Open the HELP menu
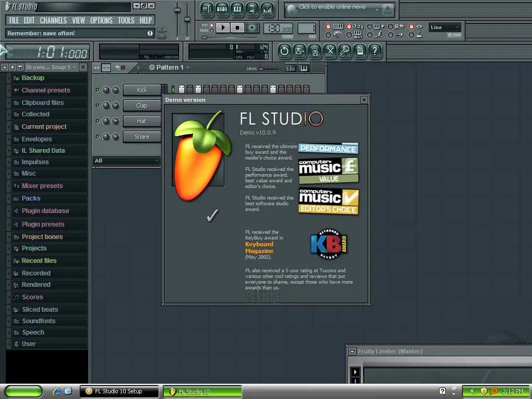Viewport: 532px width, 399px height. [146, 20]
